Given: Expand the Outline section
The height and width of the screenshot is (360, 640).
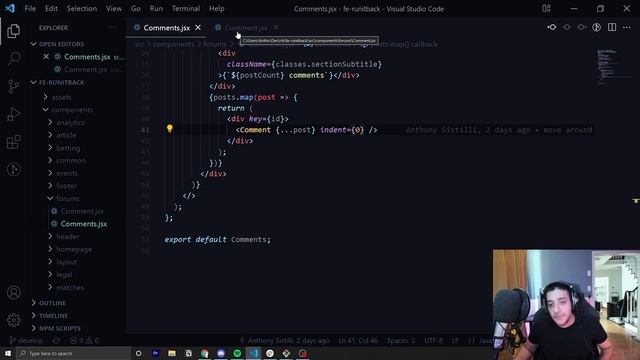Looking at the screenshot, I should pos(52,303).
